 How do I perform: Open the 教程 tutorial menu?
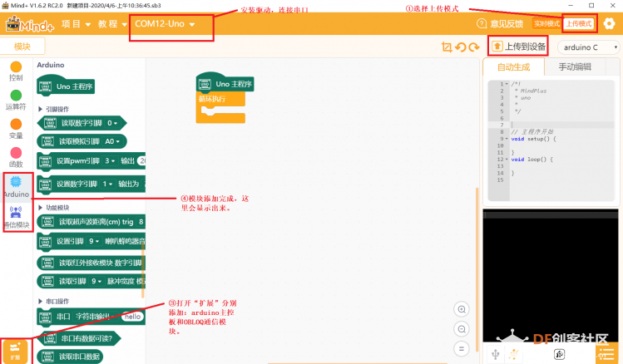[112, 24]
